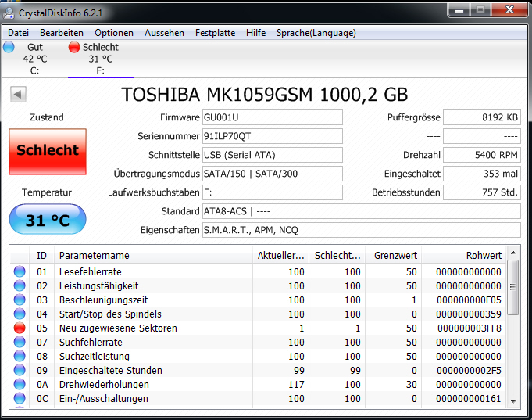Click the Schlecht... column header
Image resolution: width=532 pixels, height=420 pixels.
pos(337,255)
